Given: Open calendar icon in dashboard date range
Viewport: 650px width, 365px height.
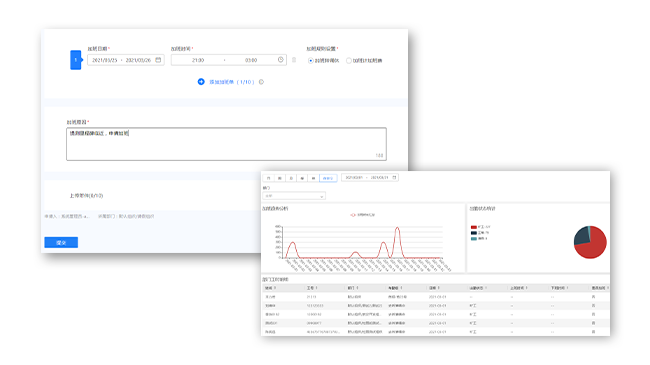Looking at the screenshot, I should click(x=394, y=178).
